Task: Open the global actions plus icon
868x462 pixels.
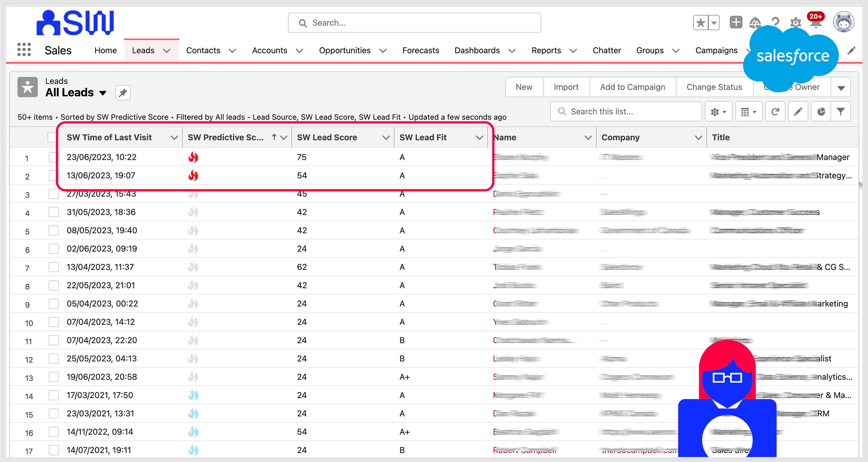Action: click(736, 23)
